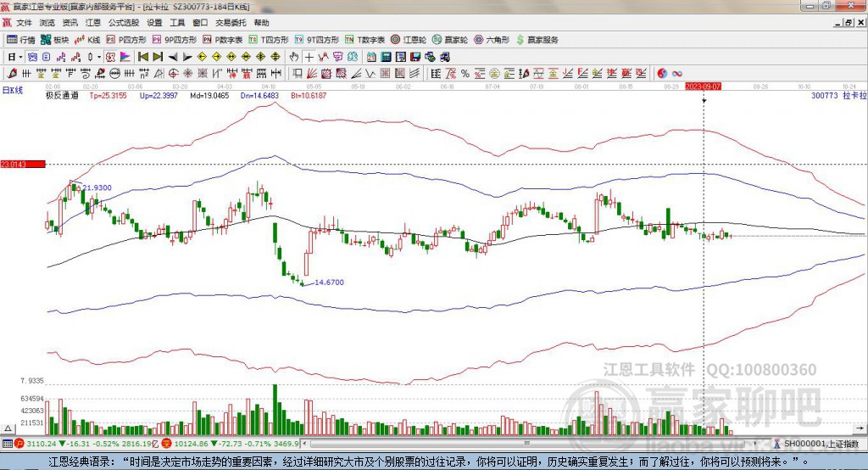Open the 江恩轮 tool
Screen dimensions: 868x470
(x=409, y=40)
